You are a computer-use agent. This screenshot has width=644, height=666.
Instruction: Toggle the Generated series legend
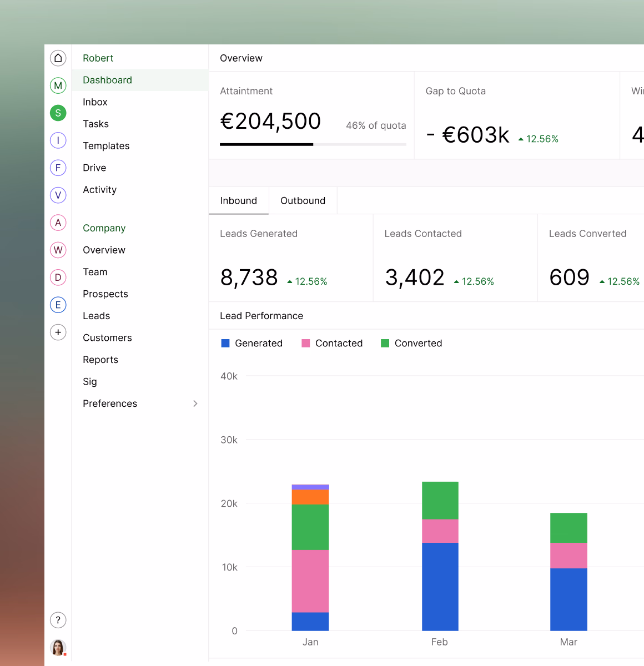[x=252, y=344]
